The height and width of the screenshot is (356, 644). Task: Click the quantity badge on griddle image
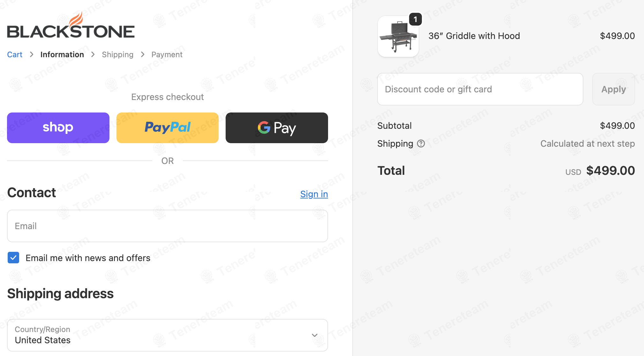point(415,19)
